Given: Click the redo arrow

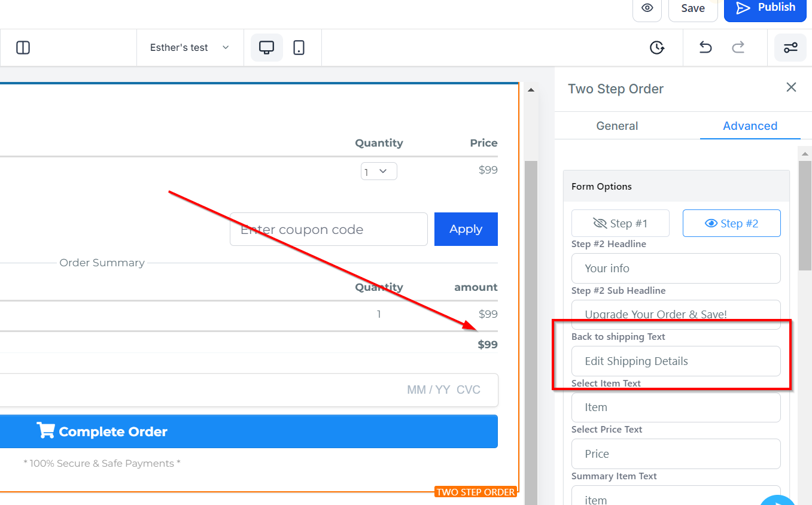Looking at the screenshot, I should 738,48.
